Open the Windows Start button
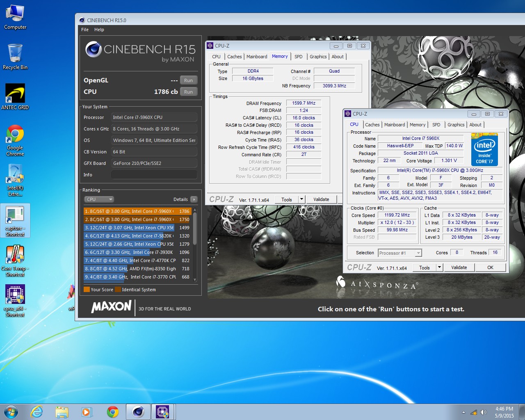525x420 pixels. (11, 412)
